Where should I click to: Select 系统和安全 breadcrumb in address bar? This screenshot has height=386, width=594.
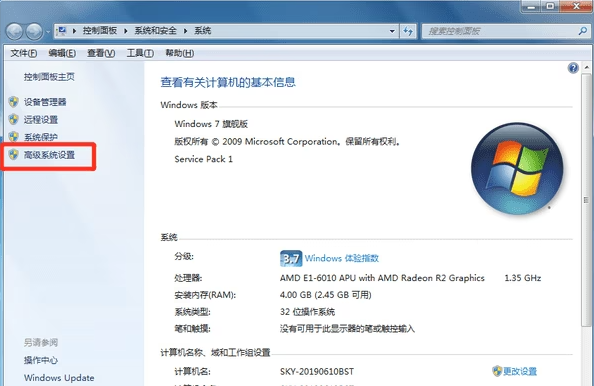point(155,31)
